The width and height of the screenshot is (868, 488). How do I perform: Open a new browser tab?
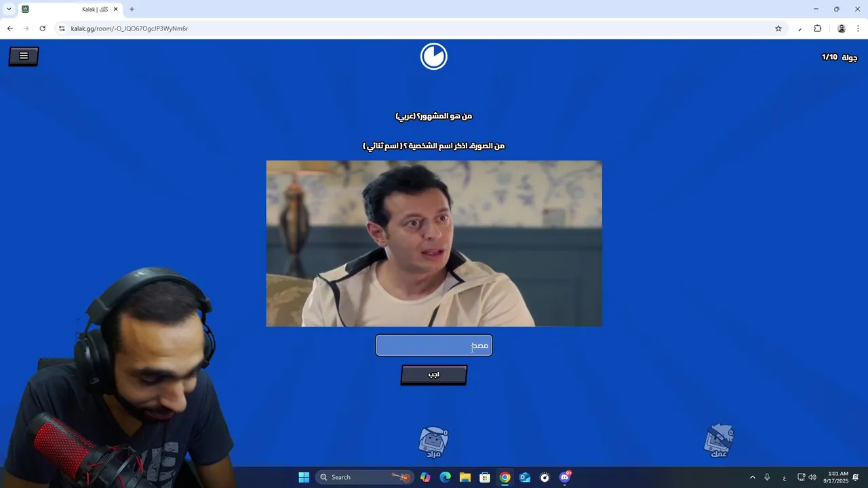[x=132, y=9]
